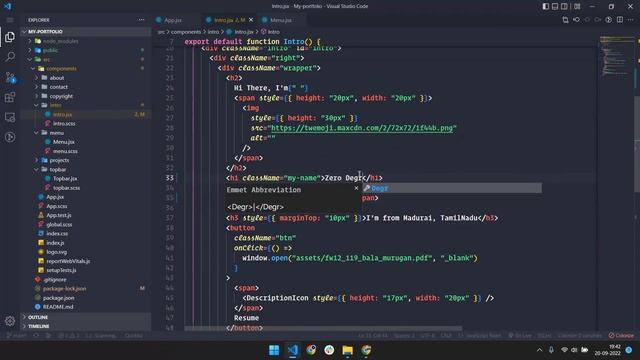Screen dimensions: 640x360
Task: Open the Windows Start menu
Action: [274, 350]
